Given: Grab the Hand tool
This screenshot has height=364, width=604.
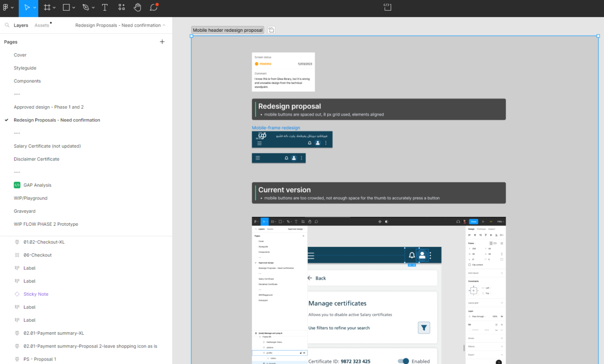Looking at the screenshot, I should [x=136, y=8].
